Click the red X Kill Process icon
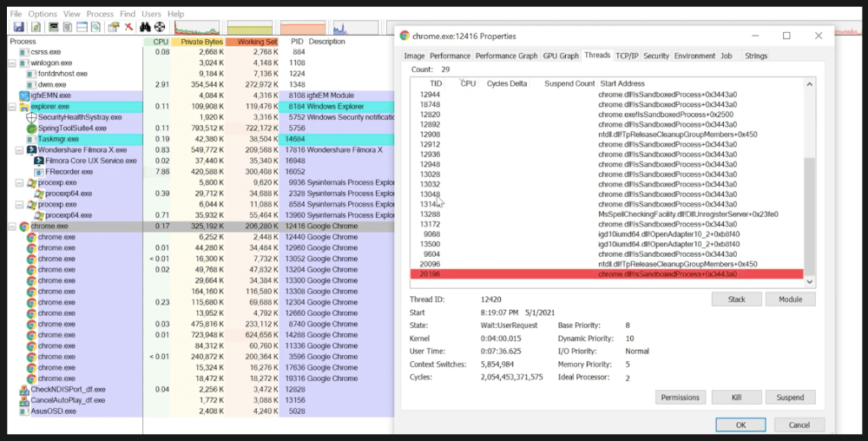This screenshot has height=441, width=868. click(x=128, y=27)
